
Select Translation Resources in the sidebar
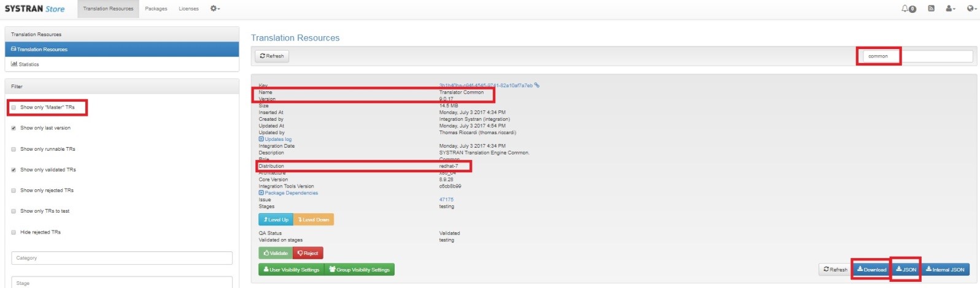click(122, 49)
